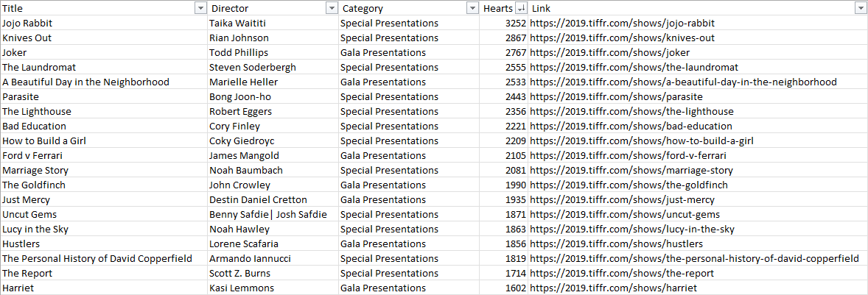Open the Director column filter dropdown
The height and width of the screenshot is (295, 868).
click(x=331, y=8)
